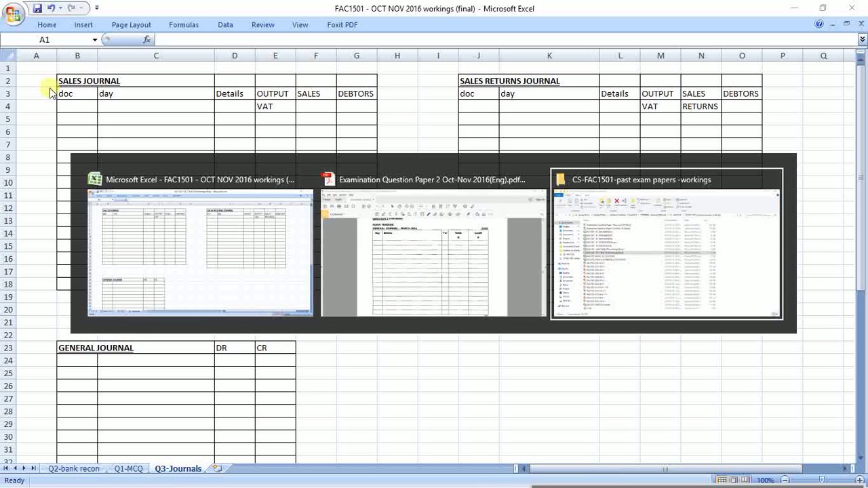This screenshot has width=868, height=488.
Task: Click the folder icon in the switcher
Action: coord(561,180)
